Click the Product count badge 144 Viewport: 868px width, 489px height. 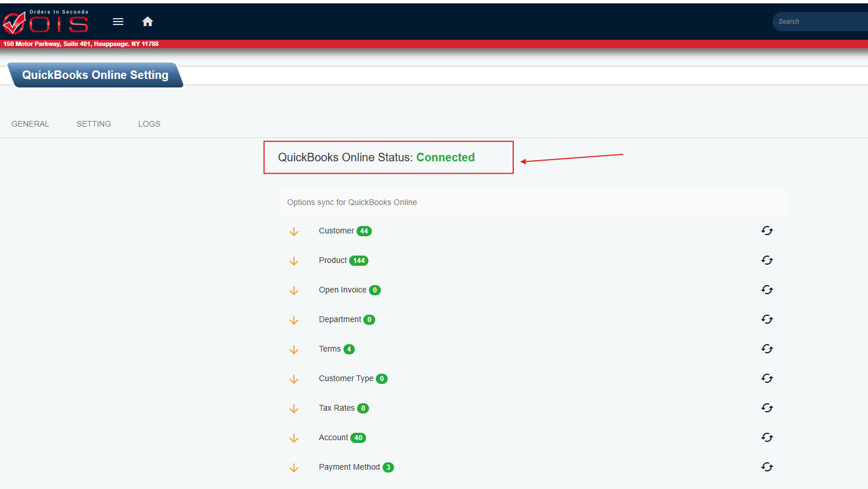pos(359,261)
